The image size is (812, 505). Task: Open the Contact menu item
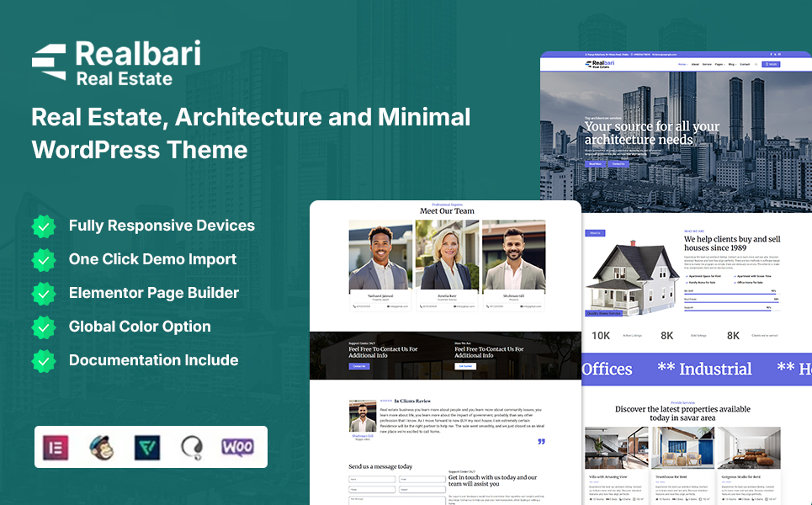click(x=745, y=64)
